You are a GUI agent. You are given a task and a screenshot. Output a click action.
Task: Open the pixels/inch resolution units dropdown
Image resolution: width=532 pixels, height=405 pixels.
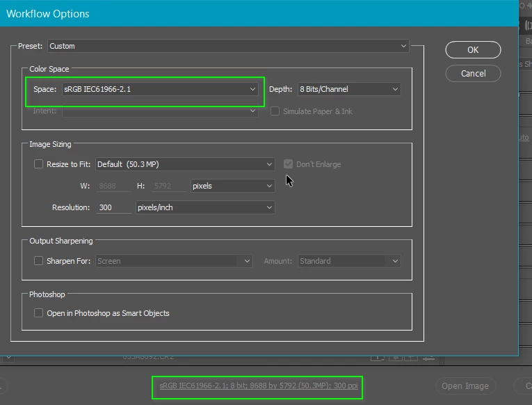(x=205, y=207)
